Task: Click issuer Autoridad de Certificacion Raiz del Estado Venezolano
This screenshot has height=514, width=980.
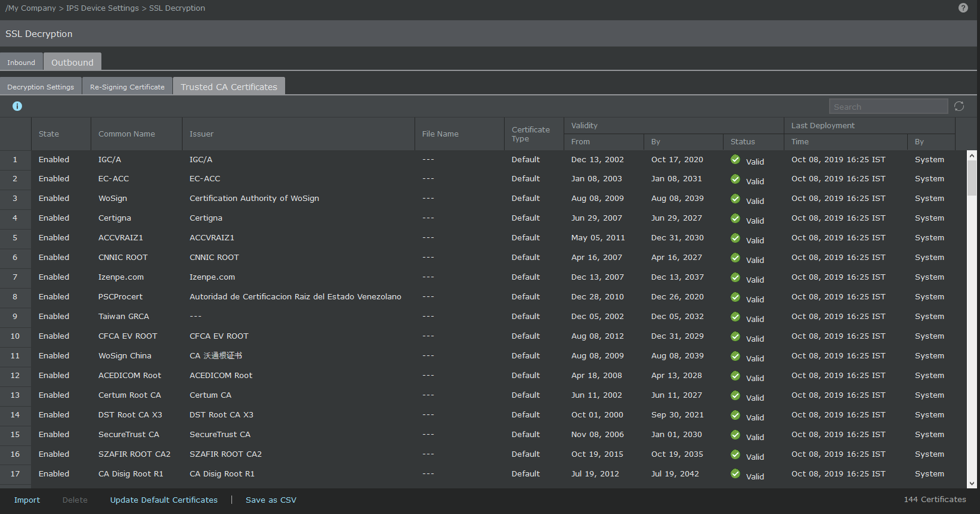Action: coord(295,296)
